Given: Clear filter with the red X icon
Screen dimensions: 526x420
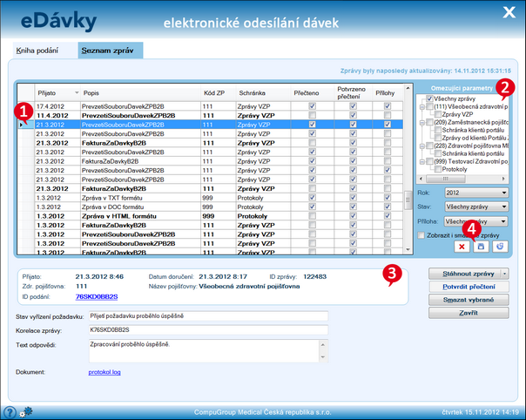Looking at the screenshot, I should pyautogui.click(x=462, y=247).
